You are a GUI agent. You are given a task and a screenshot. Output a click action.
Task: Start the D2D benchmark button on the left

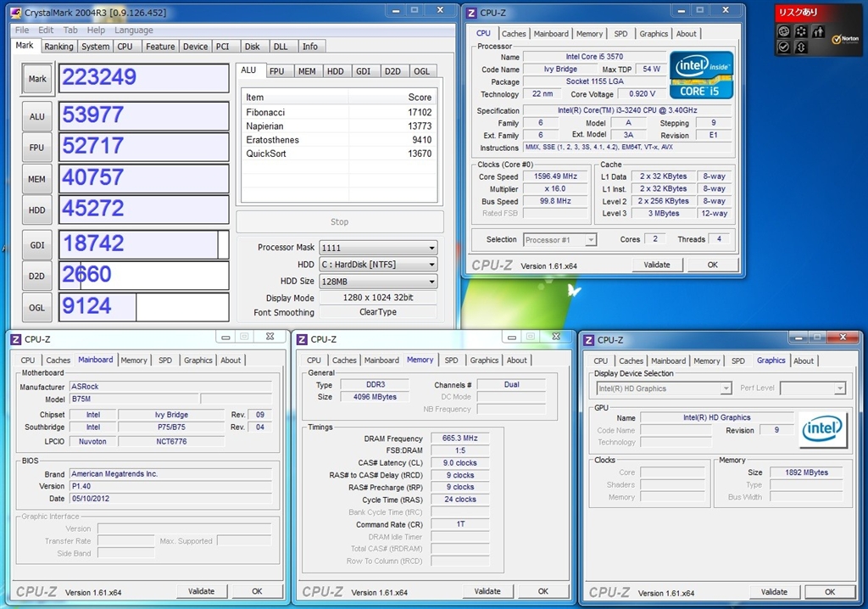coord(37,276)
